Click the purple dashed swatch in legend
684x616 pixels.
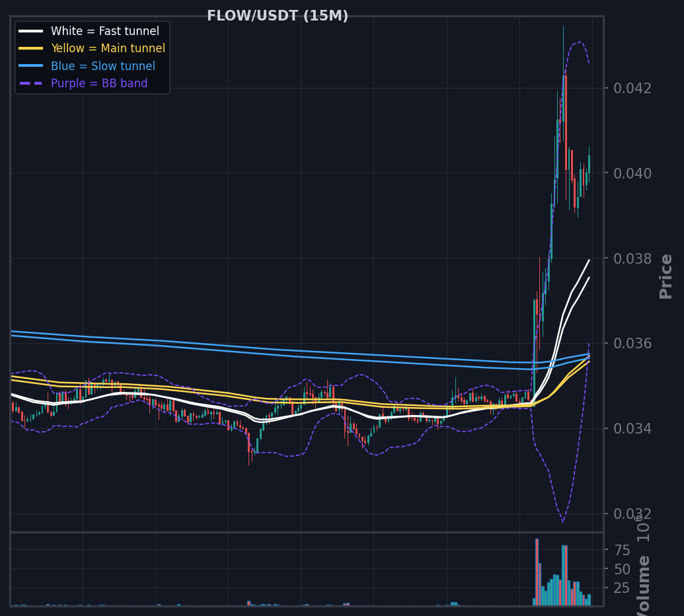click(30, 83)
